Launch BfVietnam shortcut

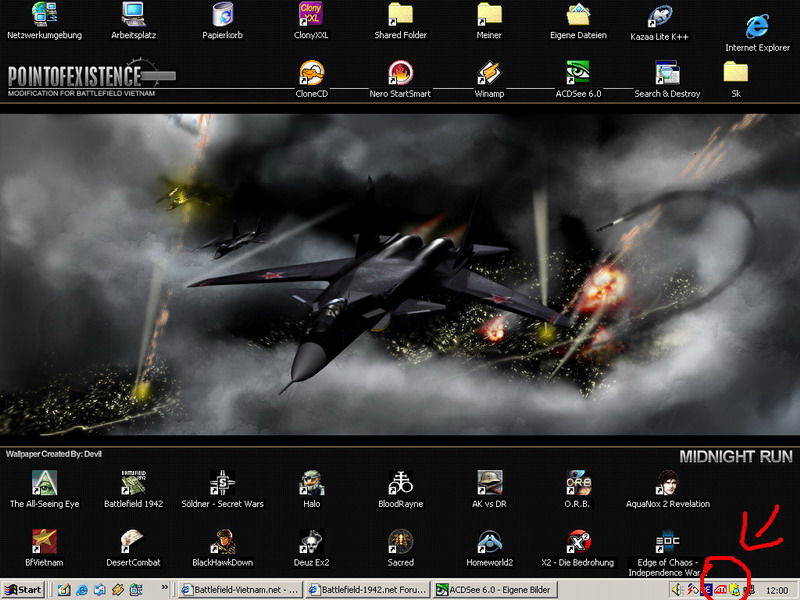(44, 548)
